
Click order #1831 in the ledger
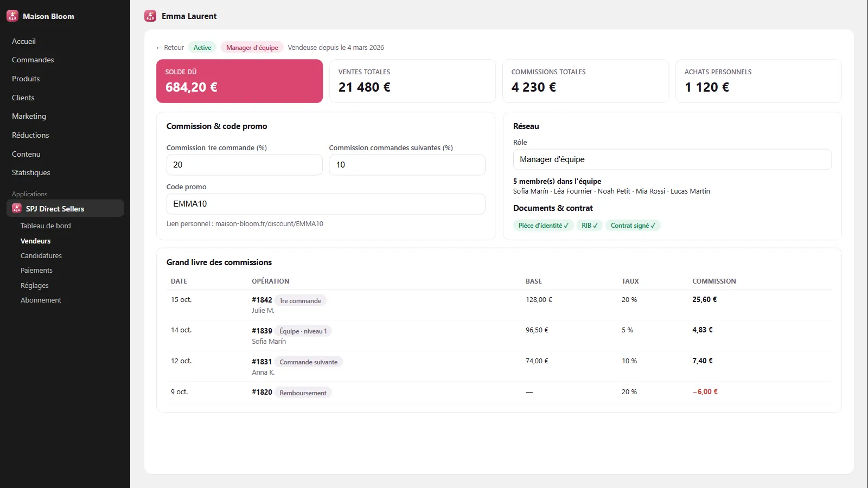click(262, 362)
